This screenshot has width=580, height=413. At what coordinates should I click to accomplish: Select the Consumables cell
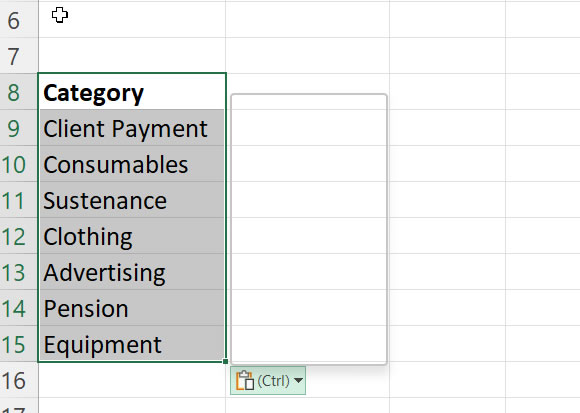coord(132,164)
